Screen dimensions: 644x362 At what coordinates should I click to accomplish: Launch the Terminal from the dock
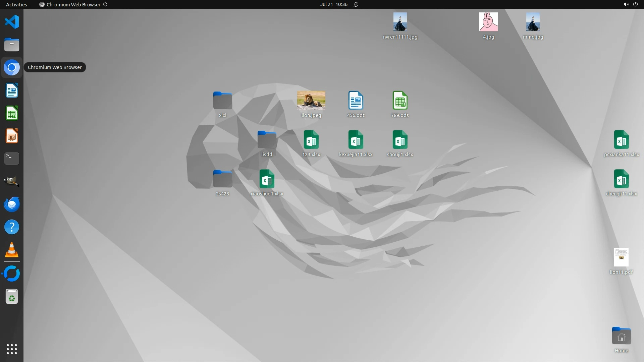coord(12,159)
